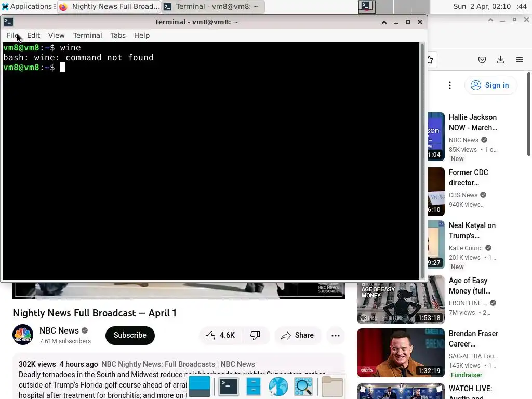Open Former CDC director video title
This screenshot has height=399, width=532.
pyautogui.click(x=469, y=178)
